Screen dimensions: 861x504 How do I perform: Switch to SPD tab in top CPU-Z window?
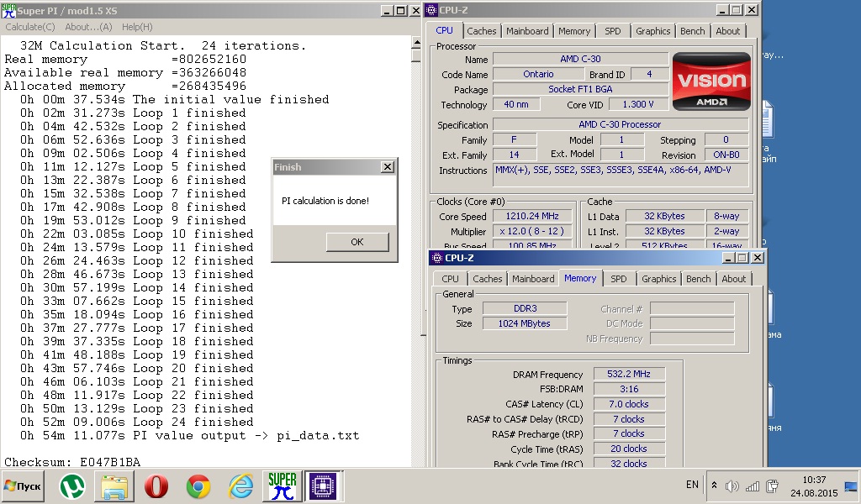(613, 31)
